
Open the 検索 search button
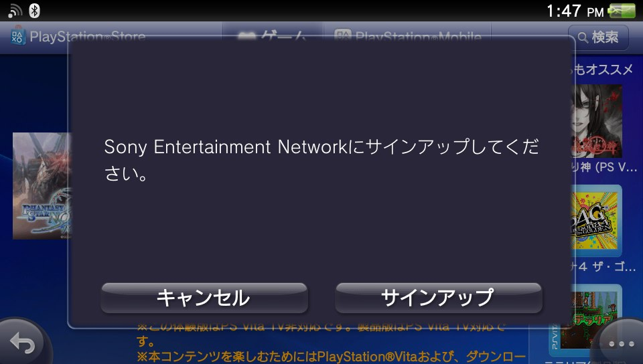click(x=598, y=37)
